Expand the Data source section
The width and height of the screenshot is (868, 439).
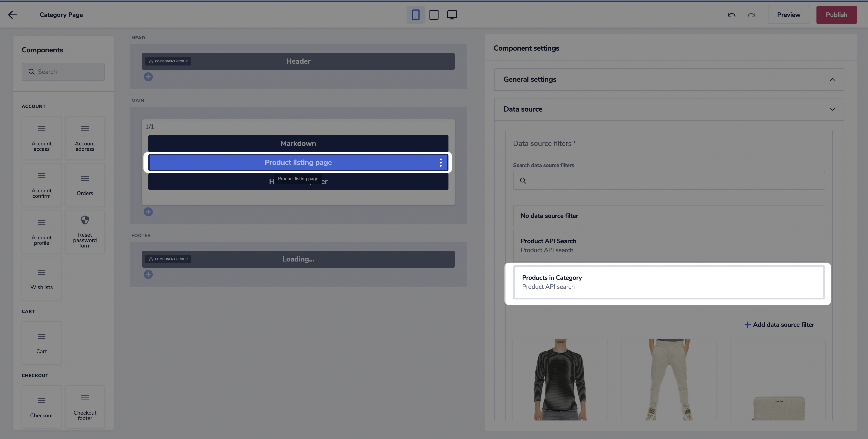pos(832,110)
